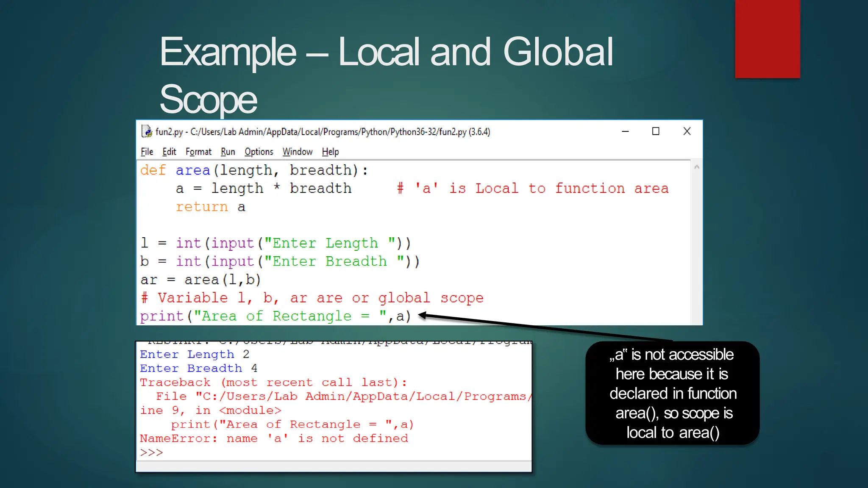The height and width of the screenshot is (488, 868).
Task: Click 'Enter Length 2' in shell output
Action: tap(195, 354)
